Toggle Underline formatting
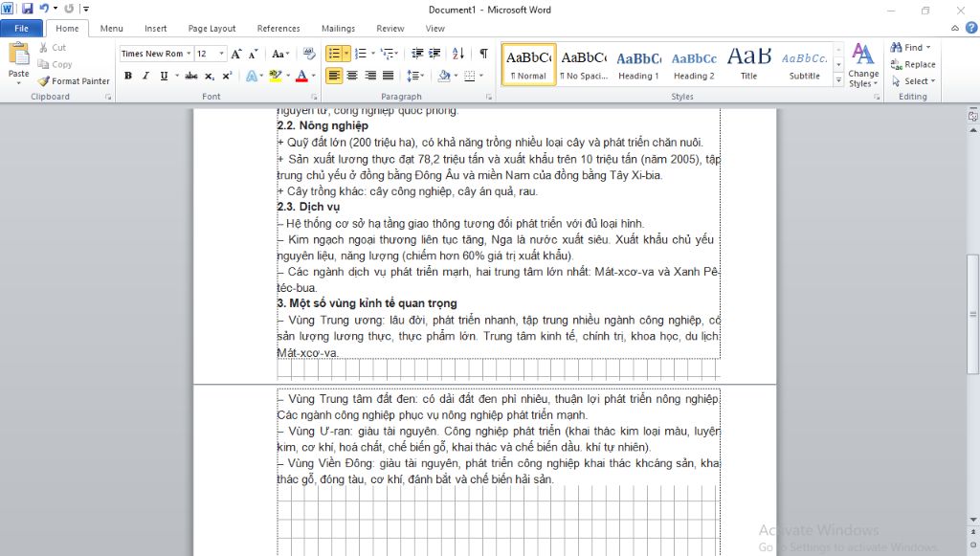Viewport: 980px width, 556px height. coord(164,76)
